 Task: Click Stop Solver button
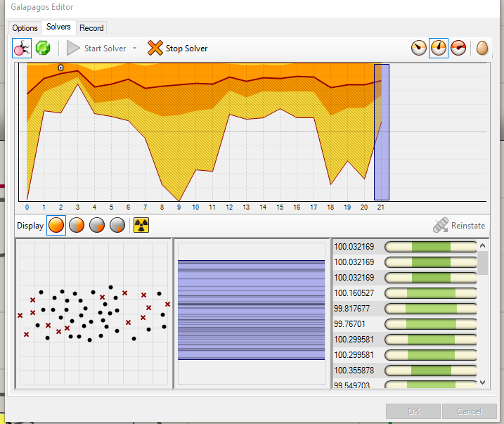pyautogui.click(x=178, y=49)
